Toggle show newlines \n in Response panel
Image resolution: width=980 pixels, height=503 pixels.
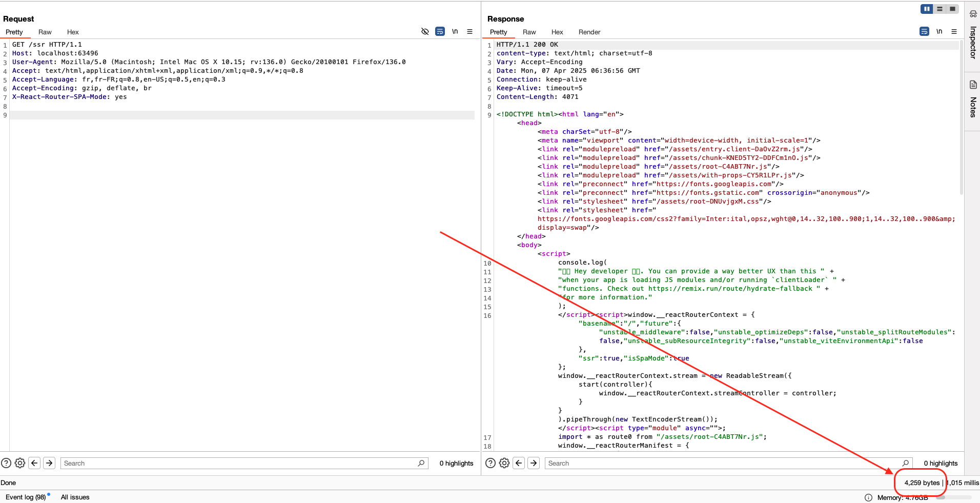939,31
